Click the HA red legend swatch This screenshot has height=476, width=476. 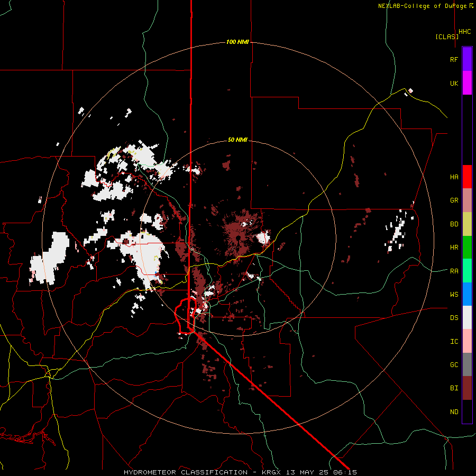(x=467, y=177)
